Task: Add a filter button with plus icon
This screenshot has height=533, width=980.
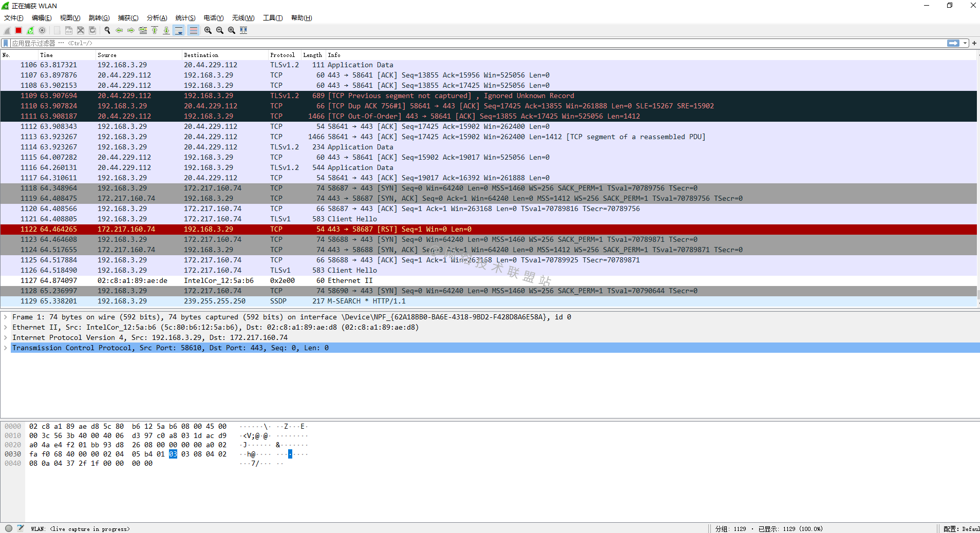Action: pos(974,43)
